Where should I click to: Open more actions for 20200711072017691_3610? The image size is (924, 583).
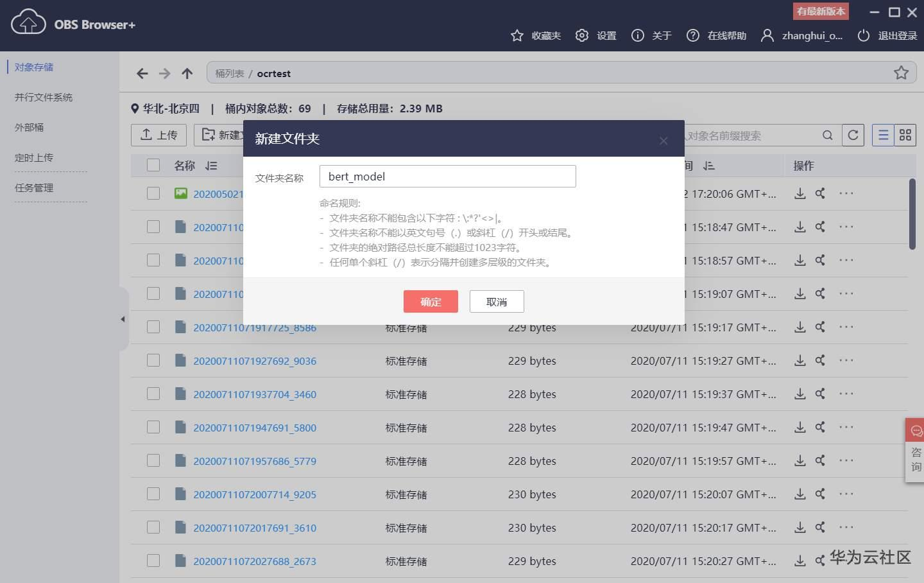click(x=846, y=527)
